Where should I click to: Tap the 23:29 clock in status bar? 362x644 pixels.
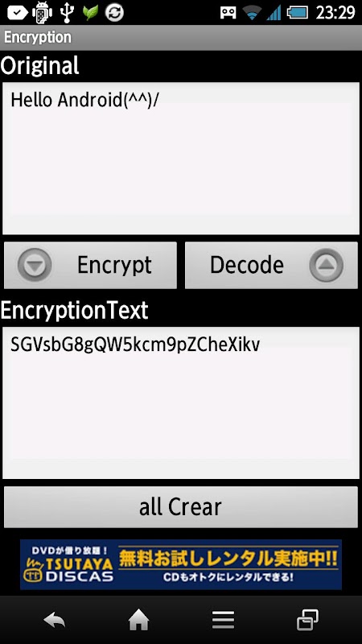coord(335,13)
